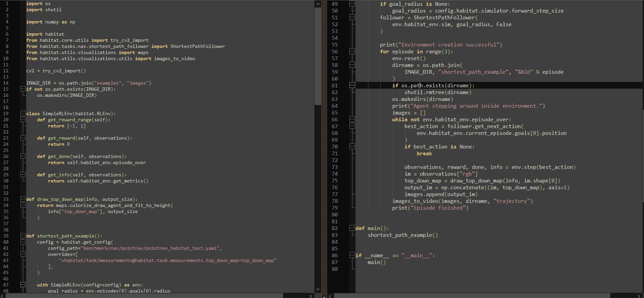Collapse fold marker on 'best_action = follower.get_next_action(' line

tap(352, 126)
